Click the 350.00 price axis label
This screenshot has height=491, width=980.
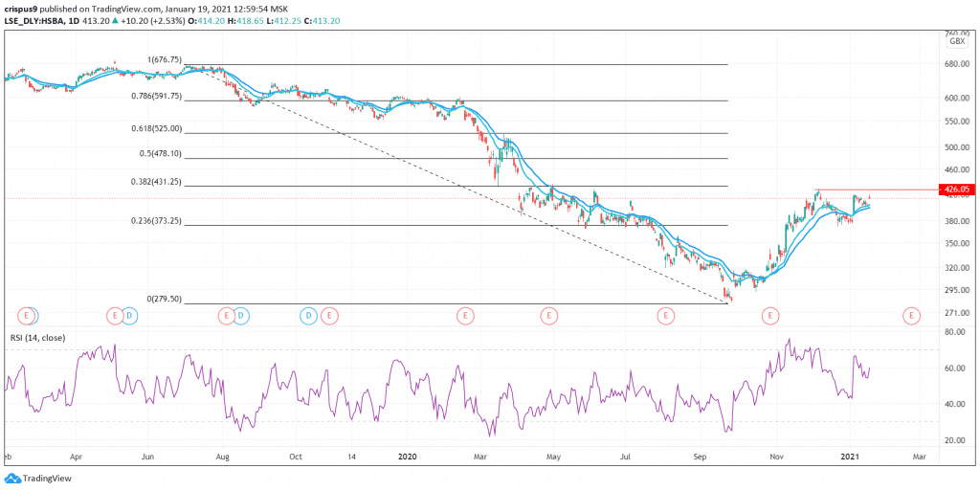[x=957, y=244]
